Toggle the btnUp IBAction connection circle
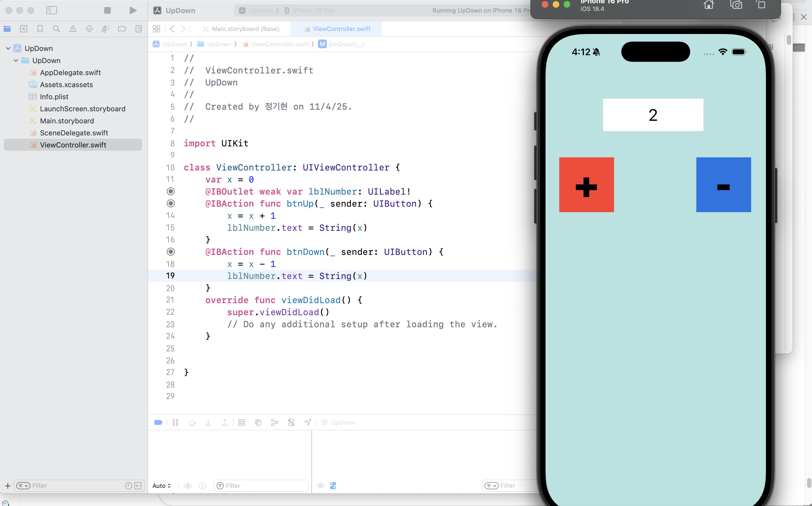 tap(171, 203)
